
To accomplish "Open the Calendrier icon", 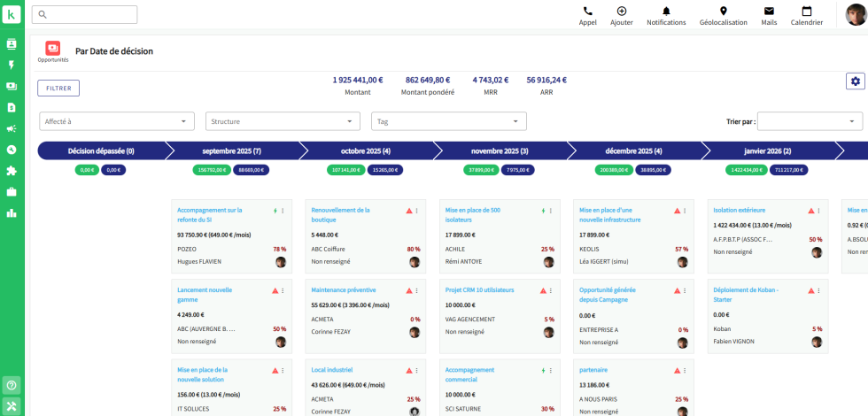I will tap(806, 12).
